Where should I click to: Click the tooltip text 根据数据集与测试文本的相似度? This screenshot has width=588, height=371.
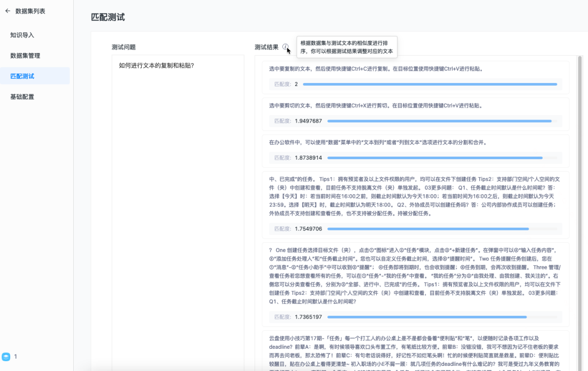[346, 47]
